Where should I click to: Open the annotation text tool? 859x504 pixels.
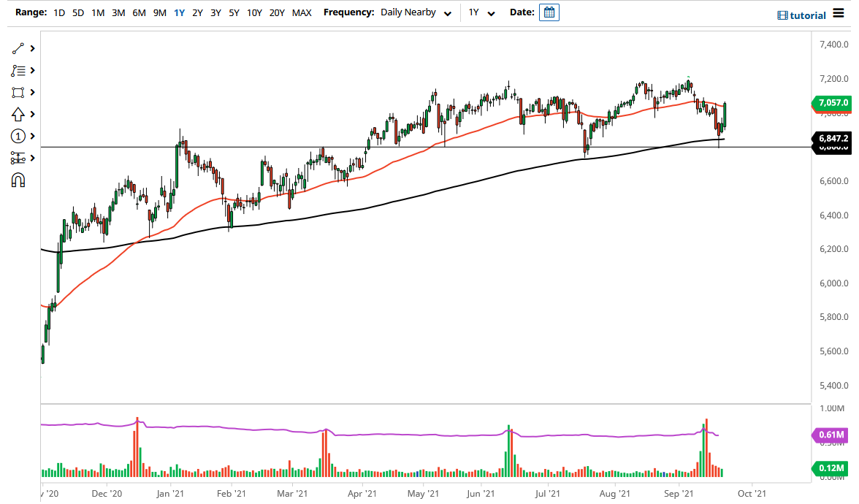click(18, 70)
